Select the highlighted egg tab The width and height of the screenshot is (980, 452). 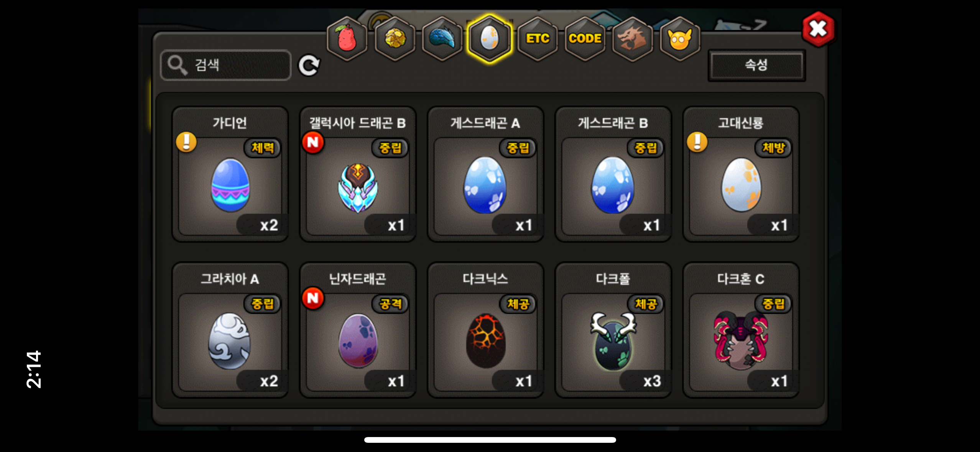click(490, 38)
